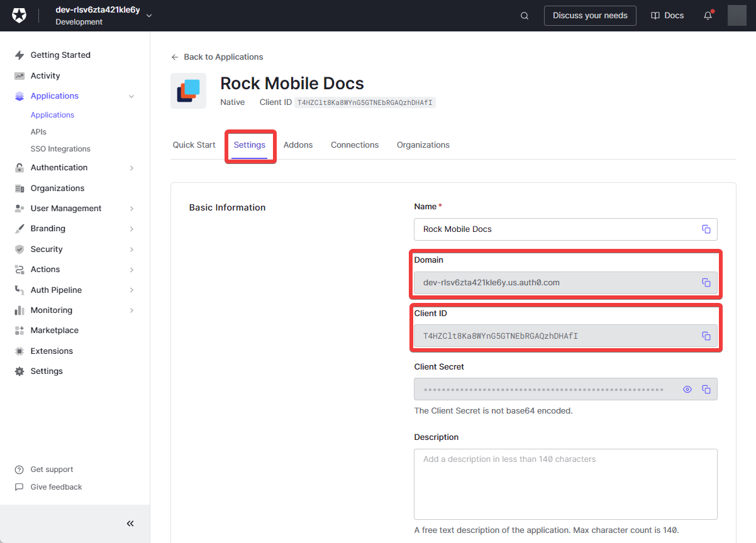This screenshot has width=756, height=543.
Task: Click the Auth0 logo icon
Action: pos(19,16)
